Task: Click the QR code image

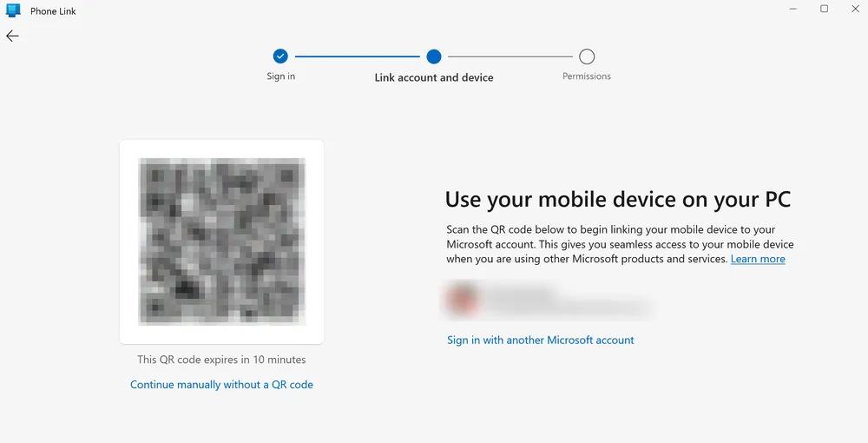Action: (x=221, y=241)
